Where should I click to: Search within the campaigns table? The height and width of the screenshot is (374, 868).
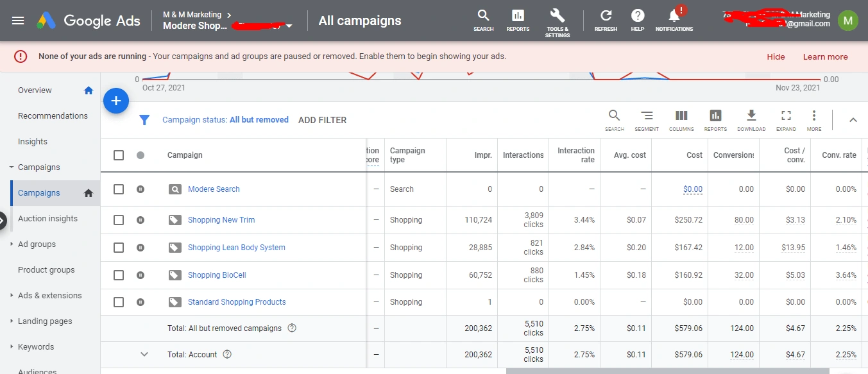(615, 120)
